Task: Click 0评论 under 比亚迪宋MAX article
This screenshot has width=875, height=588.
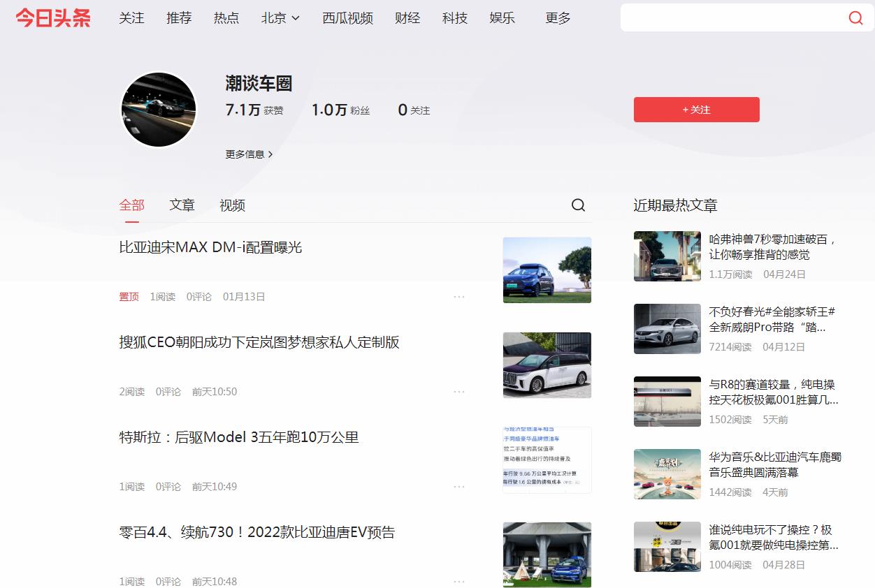Action: tap(199, 297)
